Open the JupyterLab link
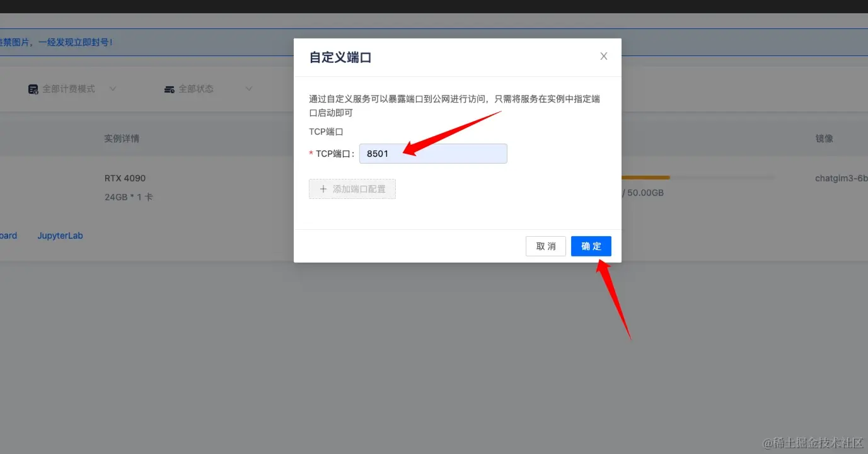The width and height of the screenshot is (868, 454). click(60, 236)
